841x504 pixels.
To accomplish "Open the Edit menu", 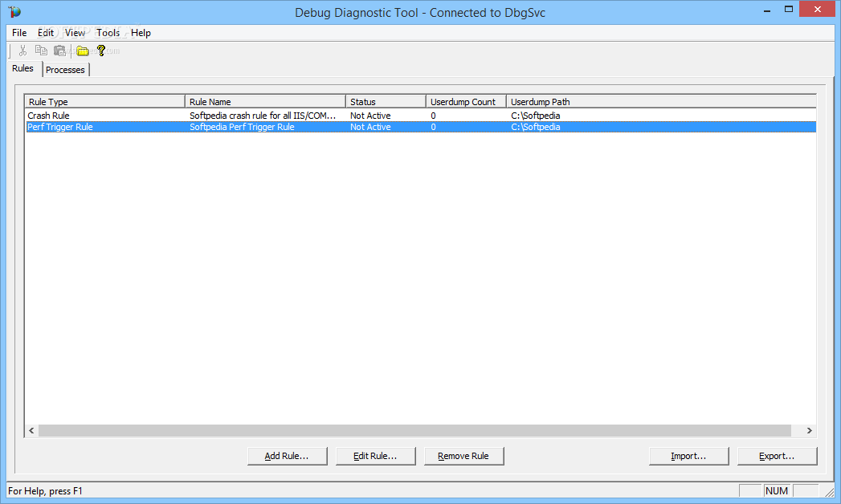I will tap(46, 33).
